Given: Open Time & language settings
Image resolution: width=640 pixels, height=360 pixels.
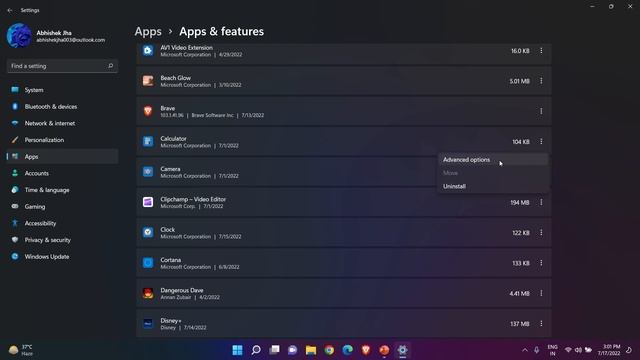Looking at the screenshot, I should click(x=62, y=190).
